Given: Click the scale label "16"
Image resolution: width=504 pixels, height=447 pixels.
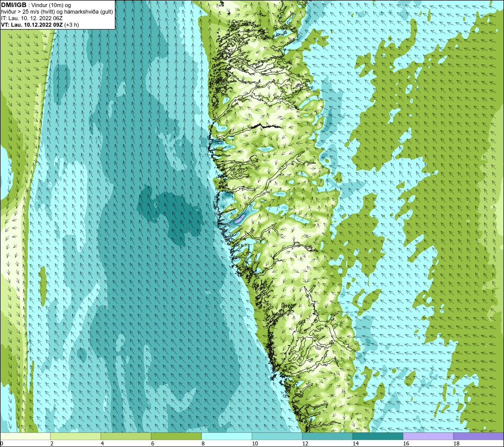Looking at the screenshot, I should point(406,443).
